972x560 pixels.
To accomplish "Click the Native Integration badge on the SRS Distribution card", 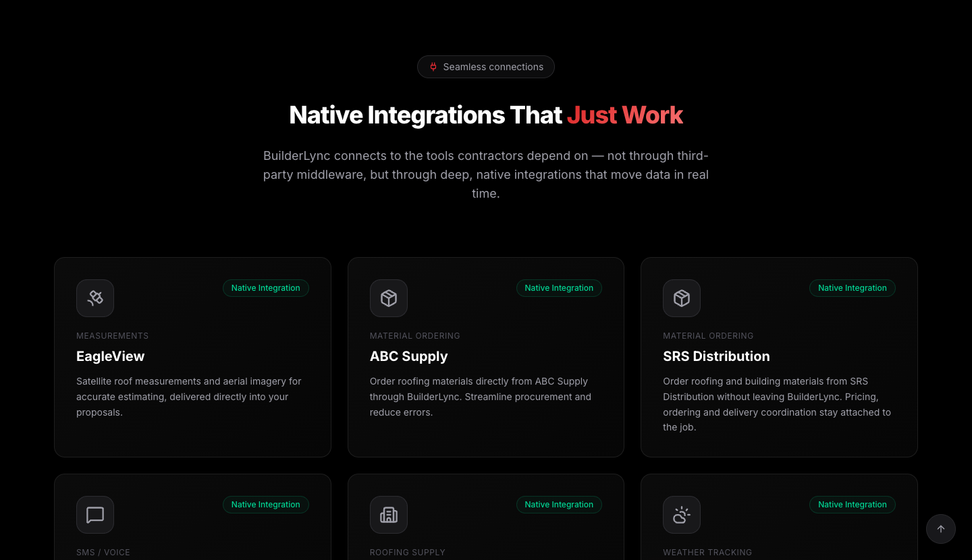I will pyautogui.click(x=853, y=288).
